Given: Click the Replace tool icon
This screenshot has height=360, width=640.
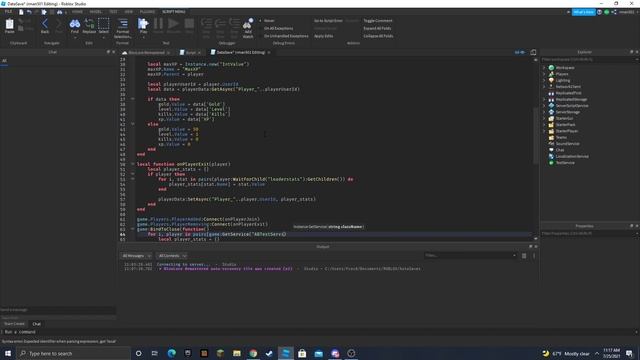Looking at the screenshot, I should [x=89, y=25].
